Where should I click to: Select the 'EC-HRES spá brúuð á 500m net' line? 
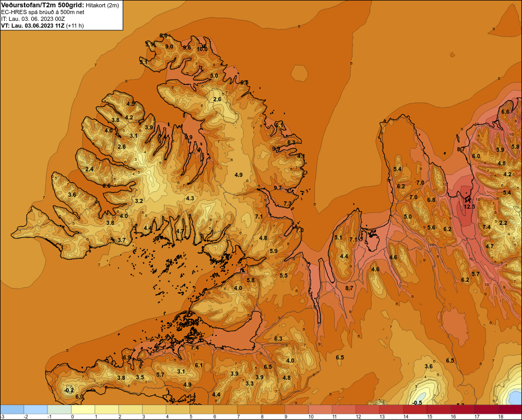43,12
